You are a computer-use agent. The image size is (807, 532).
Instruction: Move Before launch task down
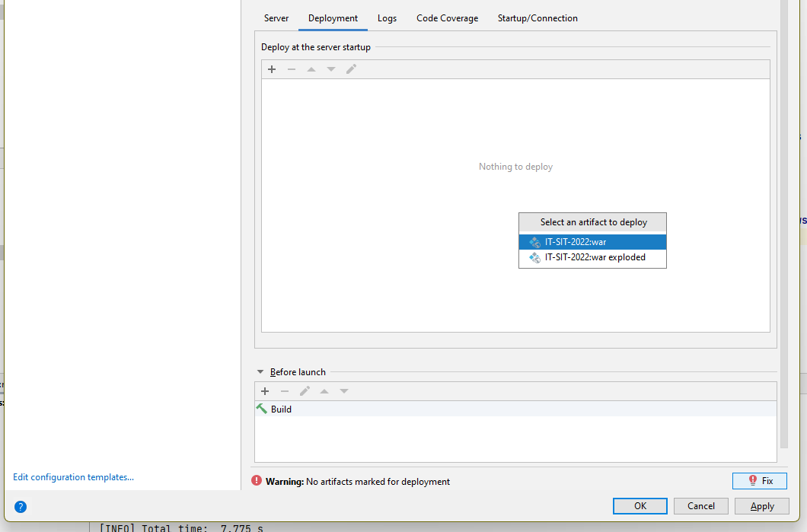tap(344, 391)
